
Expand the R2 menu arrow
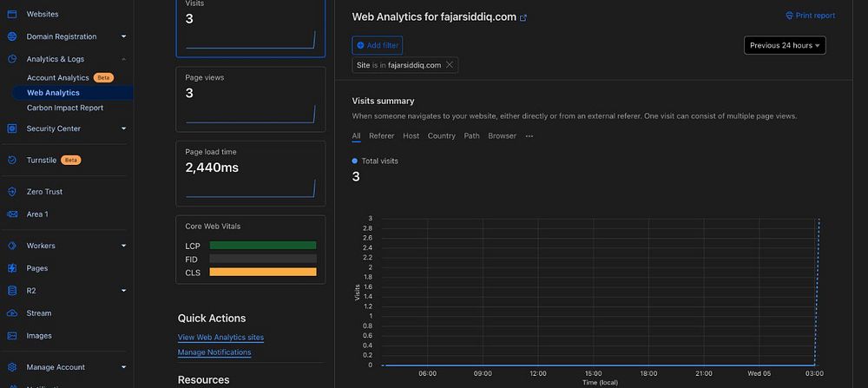(x=123, y=291)
